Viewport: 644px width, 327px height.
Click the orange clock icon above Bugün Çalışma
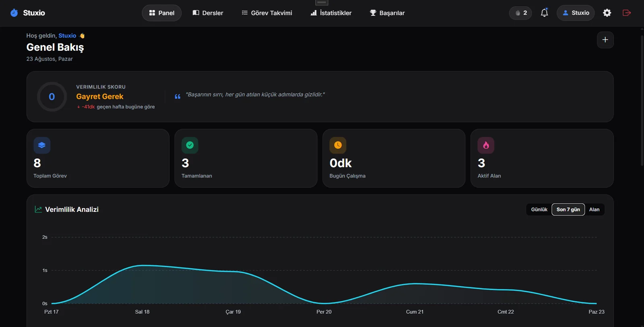click(x=338, y=145)
